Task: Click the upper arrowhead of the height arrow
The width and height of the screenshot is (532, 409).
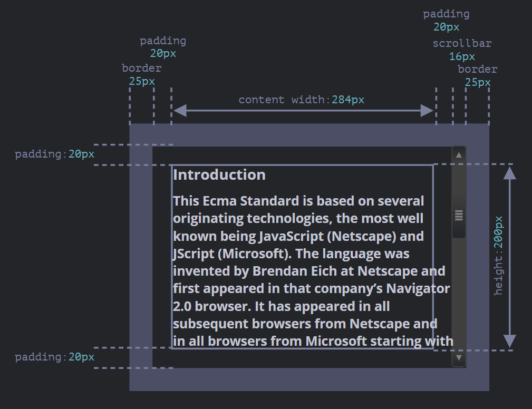Action: [x=510, y=172]
